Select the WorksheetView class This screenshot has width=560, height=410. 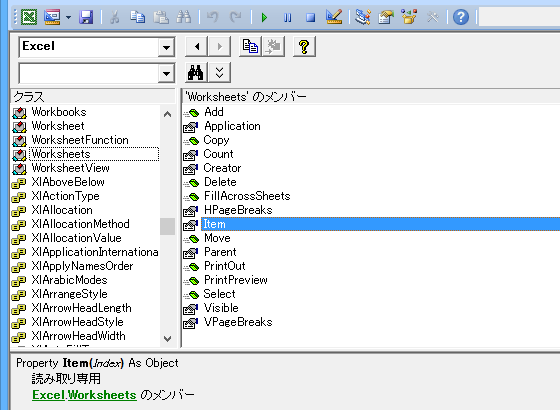[x=70, y=168]
